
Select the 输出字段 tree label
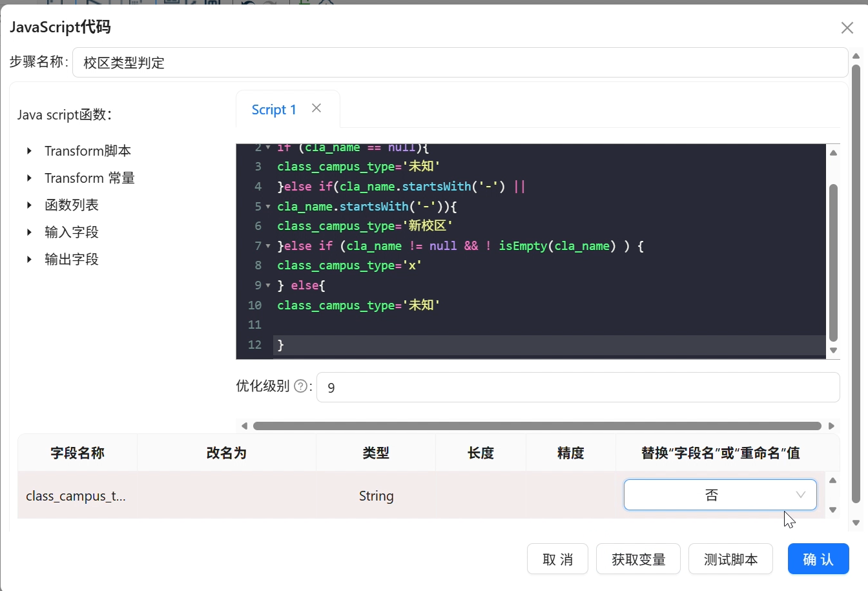(72, 259)
